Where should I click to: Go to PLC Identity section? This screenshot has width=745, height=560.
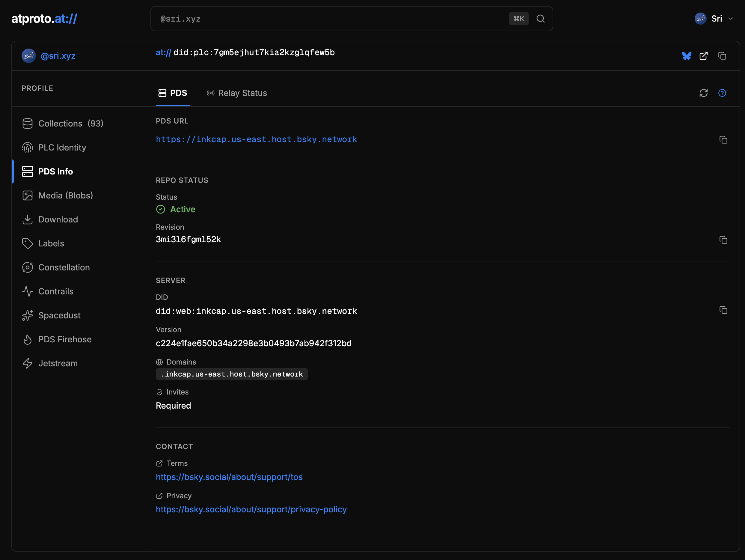(x=62, y=147)
